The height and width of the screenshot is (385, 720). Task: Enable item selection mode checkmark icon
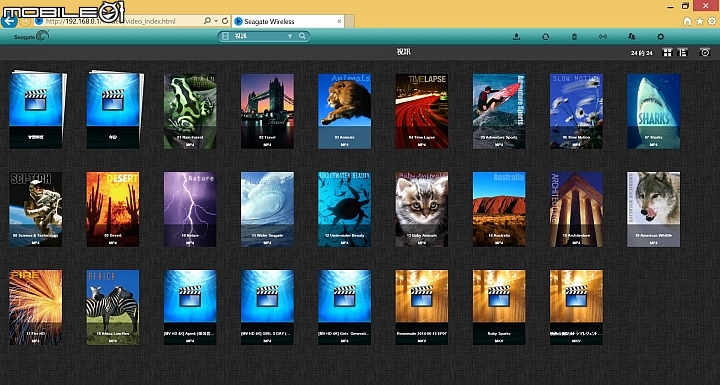tap(705, 52)
